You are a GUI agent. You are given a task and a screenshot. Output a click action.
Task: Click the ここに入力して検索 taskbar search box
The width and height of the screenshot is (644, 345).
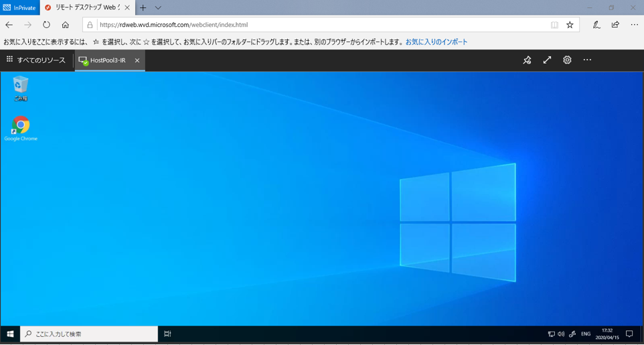[x=89, y=334]
